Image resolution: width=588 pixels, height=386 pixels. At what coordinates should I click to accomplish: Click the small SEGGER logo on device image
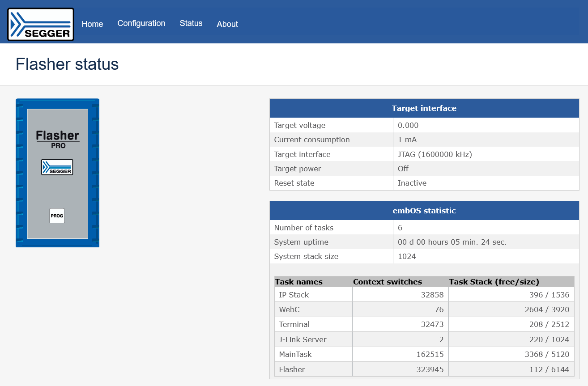tap(57, 167)
